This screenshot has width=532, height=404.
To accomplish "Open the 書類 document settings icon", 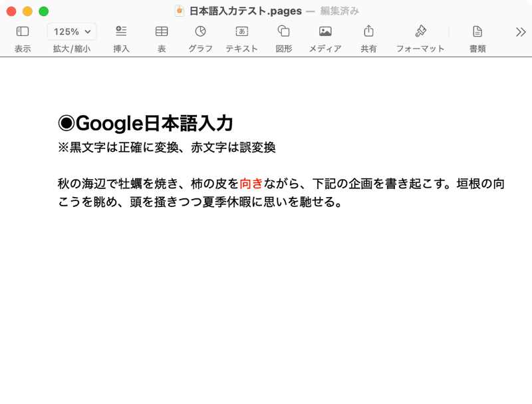I will (x=477, y=31).
